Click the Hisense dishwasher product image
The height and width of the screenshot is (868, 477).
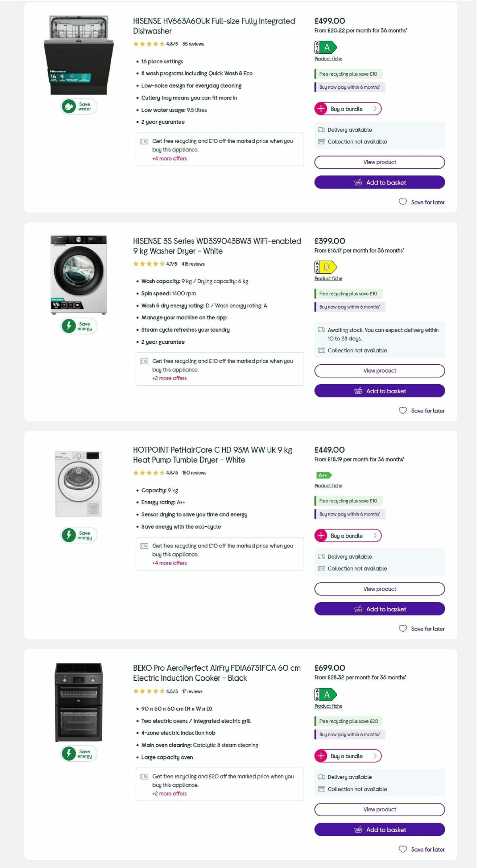coord(79,54)
